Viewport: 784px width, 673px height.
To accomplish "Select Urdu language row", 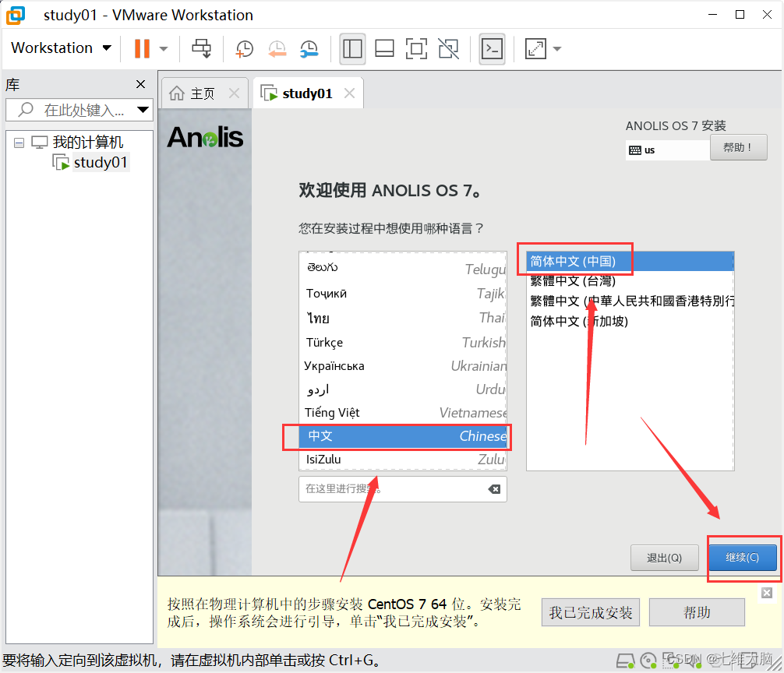I will click(403, 389).
